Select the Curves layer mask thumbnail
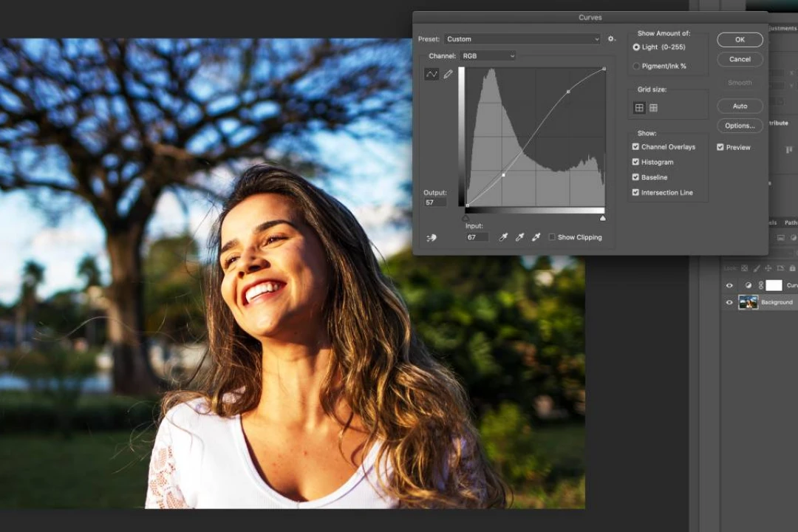This screenshot has width=798, height=532. (x=774, y=285)
